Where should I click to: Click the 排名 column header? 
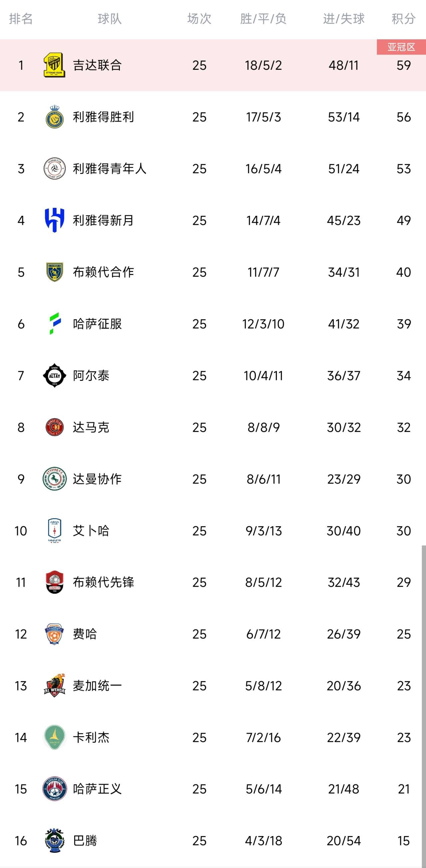click(x=21, y=19)
